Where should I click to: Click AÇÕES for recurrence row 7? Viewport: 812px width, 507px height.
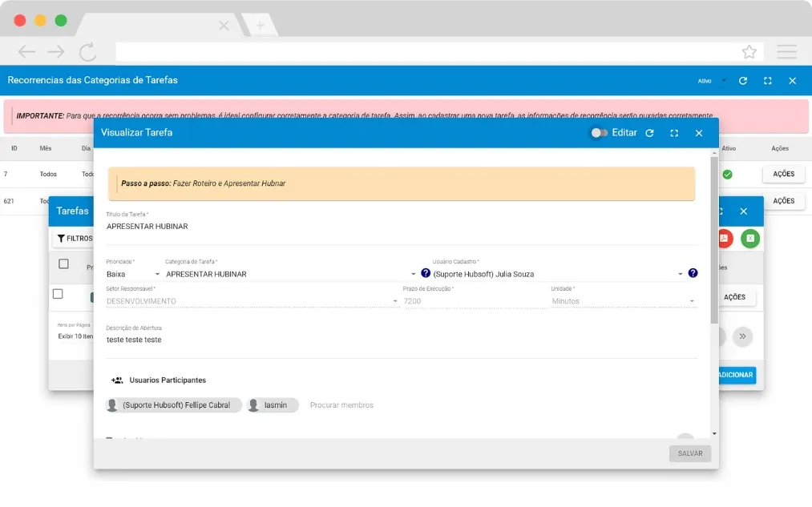coord(783,174)
